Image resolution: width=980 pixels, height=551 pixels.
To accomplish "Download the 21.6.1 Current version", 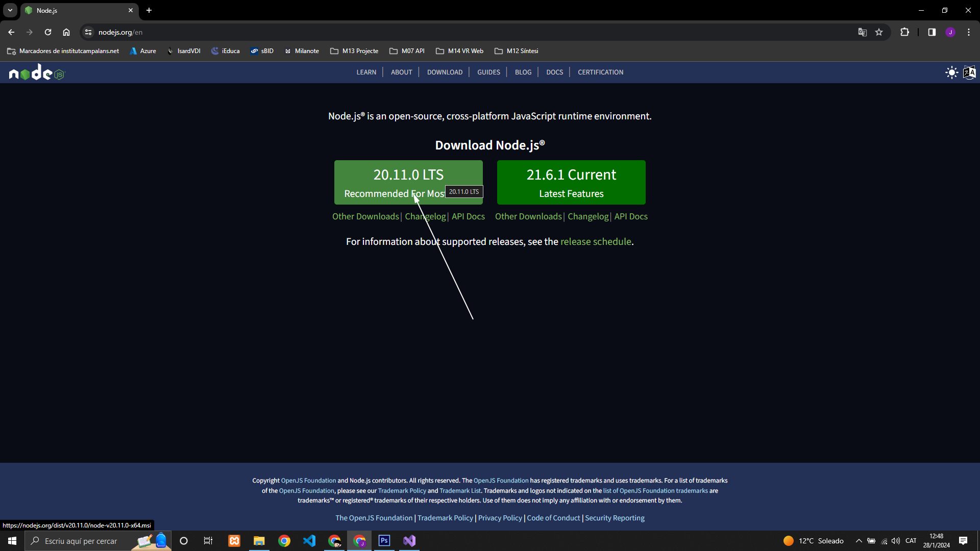I will tap(571, 183).
